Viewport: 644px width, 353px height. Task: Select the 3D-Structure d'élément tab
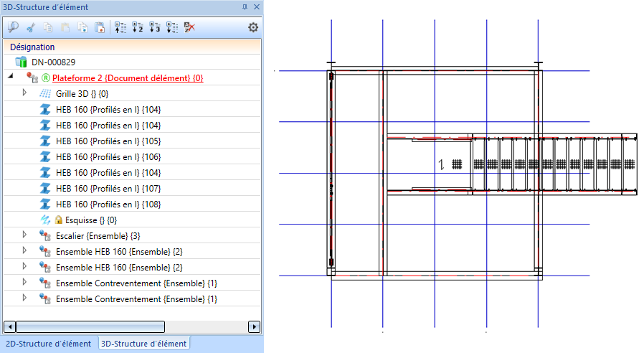point(143,344)
